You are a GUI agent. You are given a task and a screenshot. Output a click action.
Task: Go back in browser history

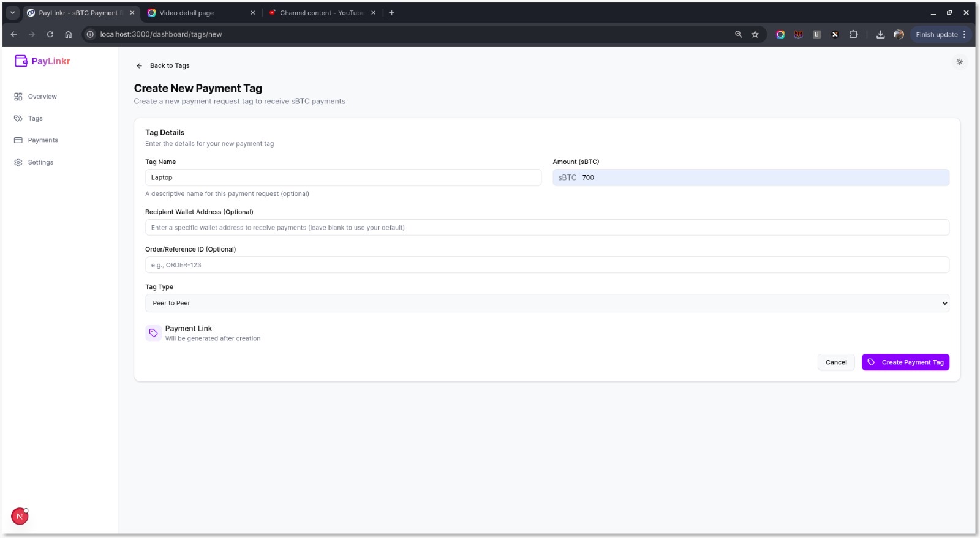point(13,34)
